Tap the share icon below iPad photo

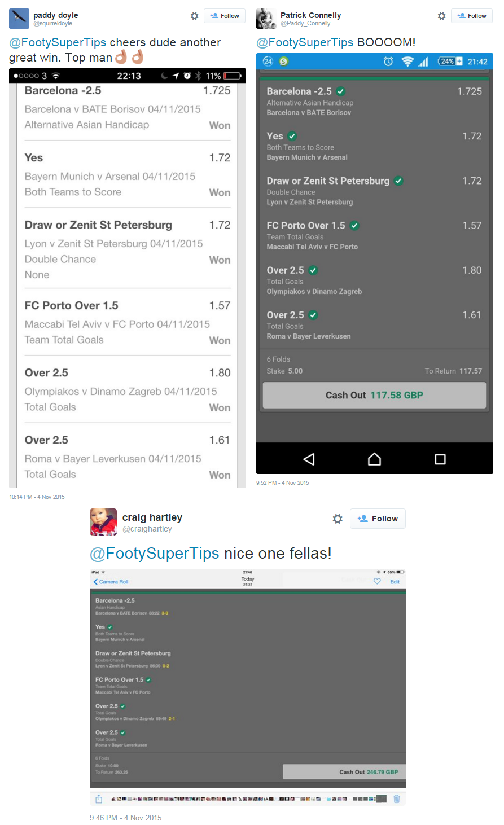[x=99, y=798]
